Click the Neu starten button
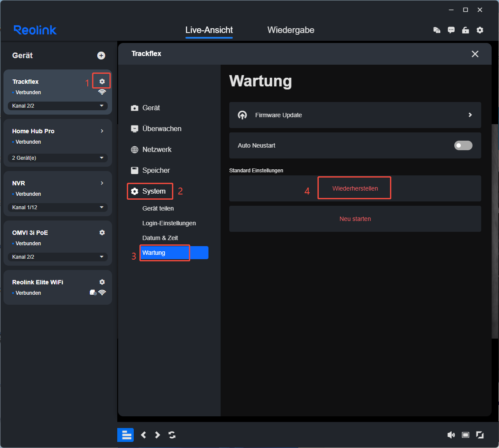499x448 pixels. click(x=355, y=219)
